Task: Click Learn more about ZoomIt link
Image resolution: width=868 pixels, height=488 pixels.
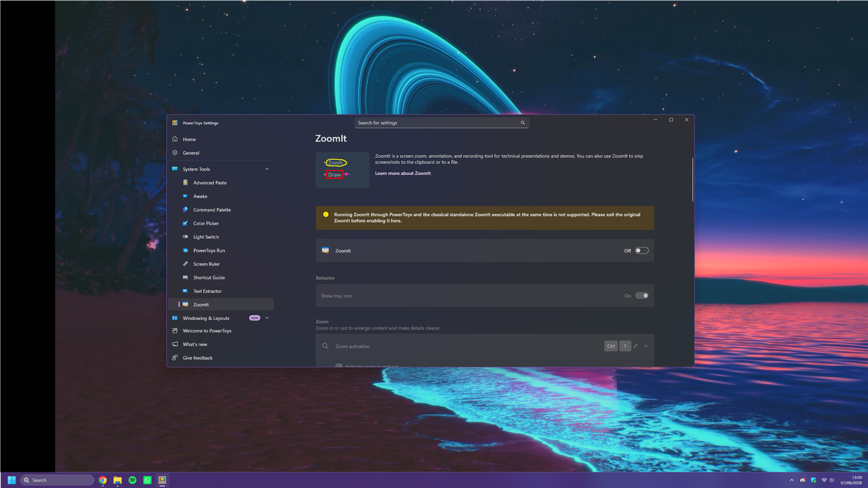Action: pos(403,174)
